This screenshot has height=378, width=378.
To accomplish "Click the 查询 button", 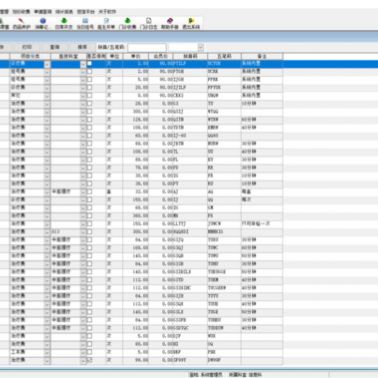I will tap(55, 47).
